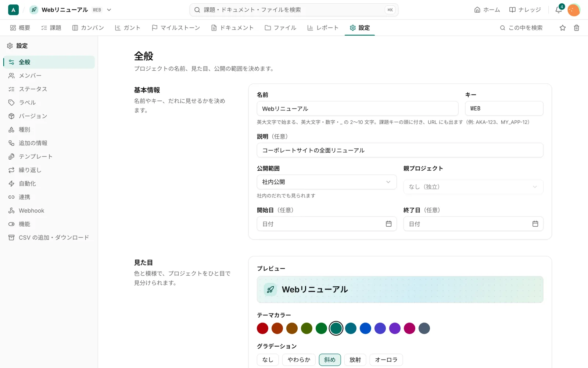Switch to the マイルストーン tab
Image resolution: width=588 pixels, height=368 pixels.
pyautogui.click(x=176, y=28)
